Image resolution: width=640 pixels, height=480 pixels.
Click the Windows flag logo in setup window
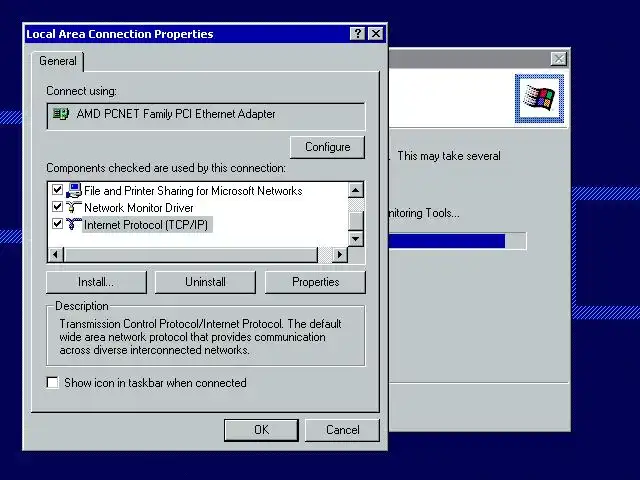(539, 98)
